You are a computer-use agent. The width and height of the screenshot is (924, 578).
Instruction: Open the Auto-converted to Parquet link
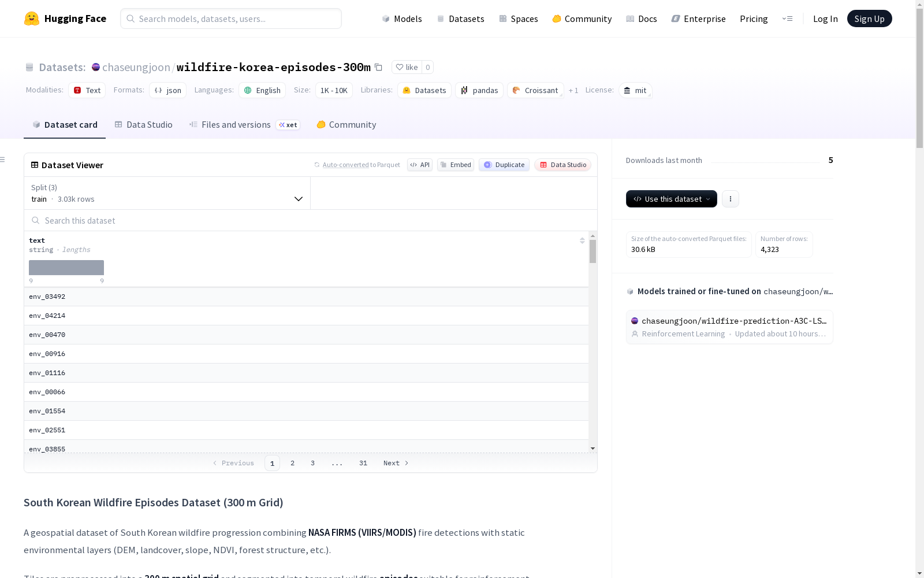[362, 165]
